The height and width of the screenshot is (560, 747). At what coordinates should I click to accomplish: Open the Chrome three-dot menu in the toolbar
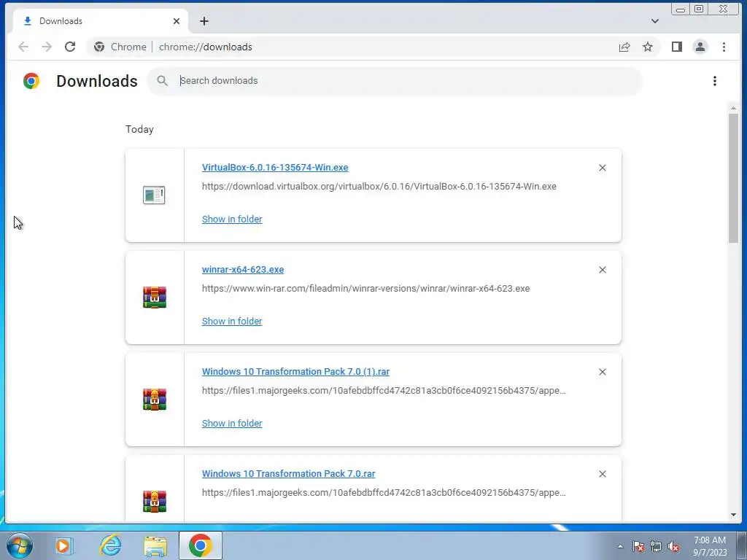tap(724, 47)
